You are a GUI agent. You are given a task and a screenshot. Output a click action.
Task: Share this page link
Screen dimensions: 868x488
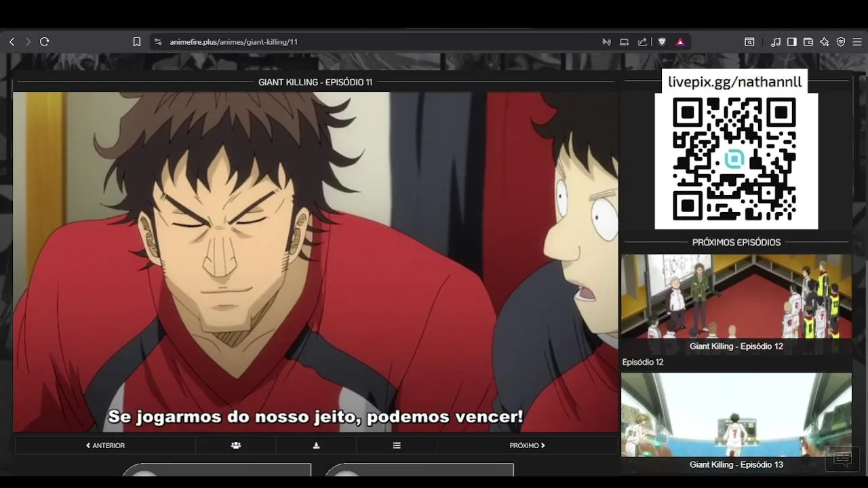[x=642, y=42]
